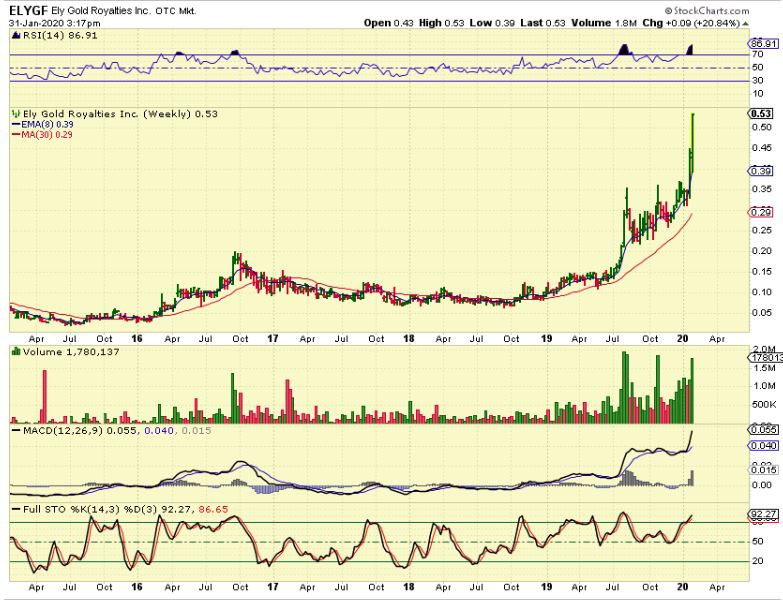Click the Volume 1,780,137 panel label
This screenshot has width=783, height=600.
71,352
